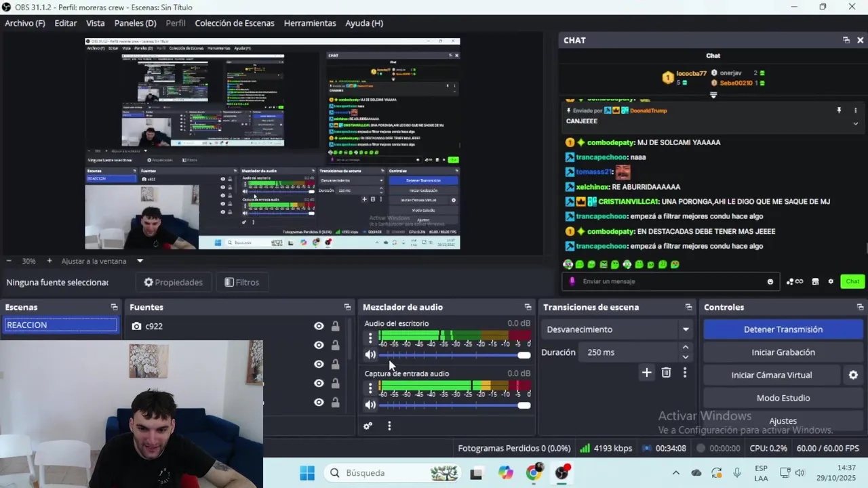The height and width of the screenshot is (488, 868).
Task: Open the preview scaling dropdown arrow
Action: point(140,261)
